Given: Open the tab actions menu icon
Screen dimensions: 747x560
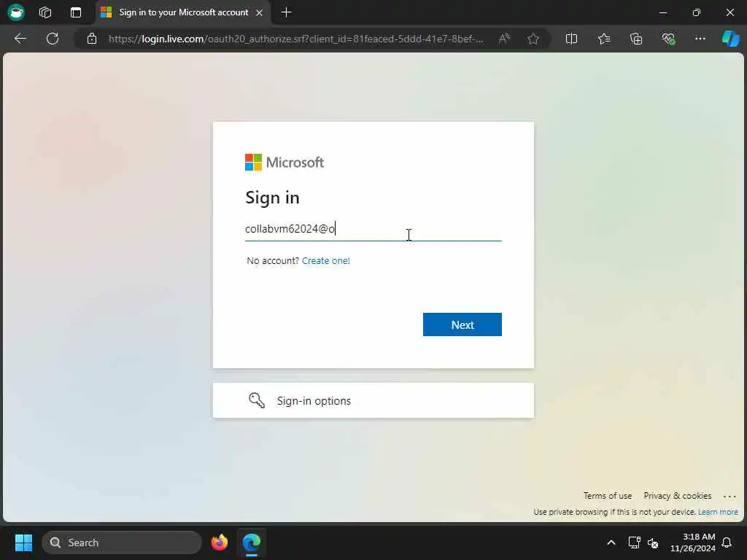Looking at the screenshot, I should coord(76,12).
